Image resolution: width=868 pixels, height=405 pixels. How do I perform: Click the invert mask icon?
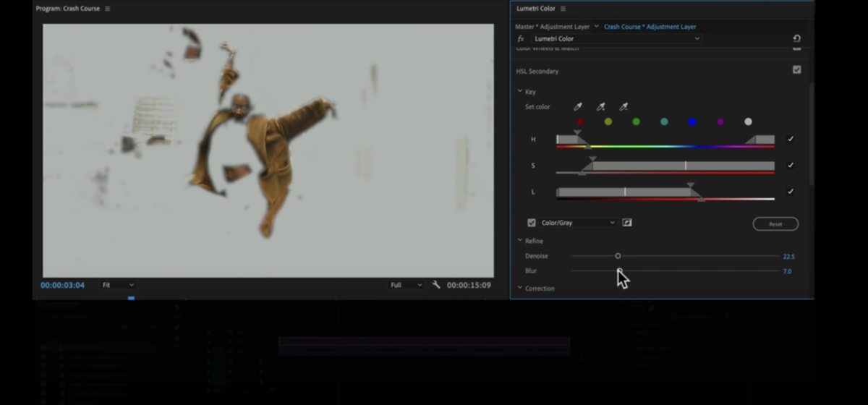point(627,223)
